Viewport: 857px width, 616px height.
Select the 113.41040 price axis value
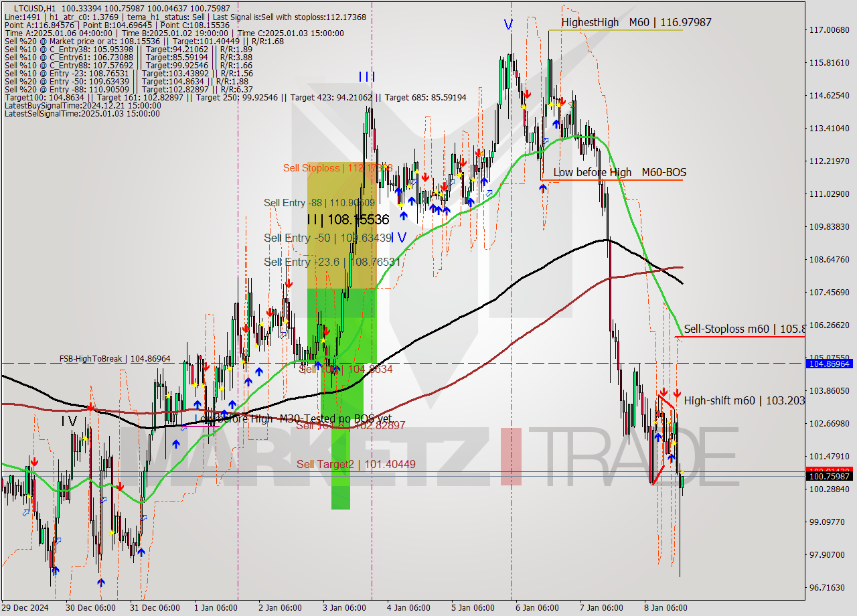click(x=829, y=129)
